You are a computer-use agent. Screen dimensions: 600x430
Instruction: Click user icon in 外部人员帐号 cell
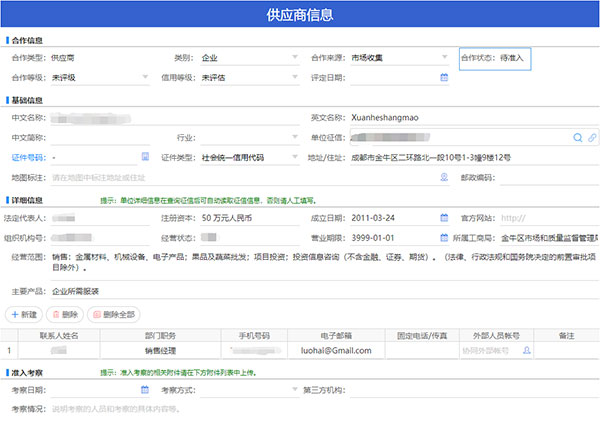point(527,350)
